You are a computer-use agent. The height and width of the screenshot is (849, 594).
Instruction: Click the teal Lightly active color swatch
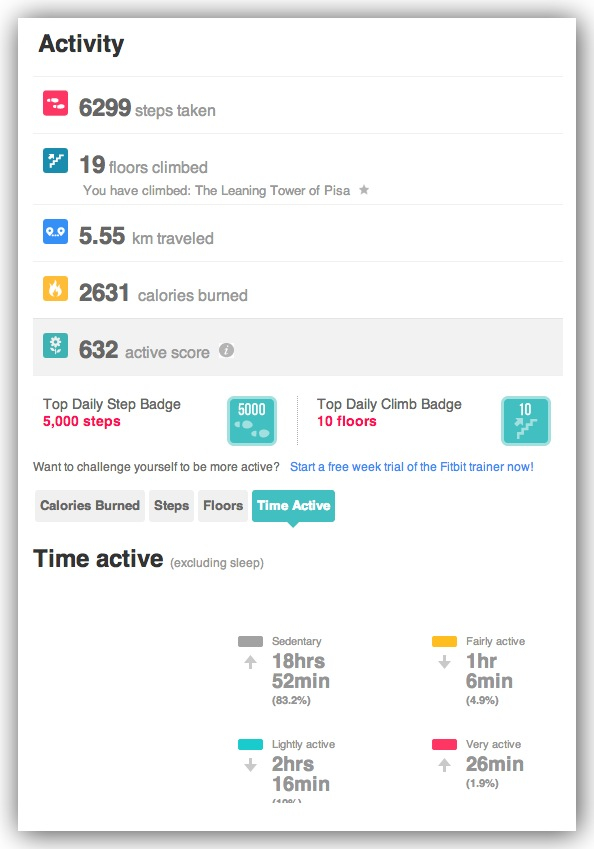250,744
